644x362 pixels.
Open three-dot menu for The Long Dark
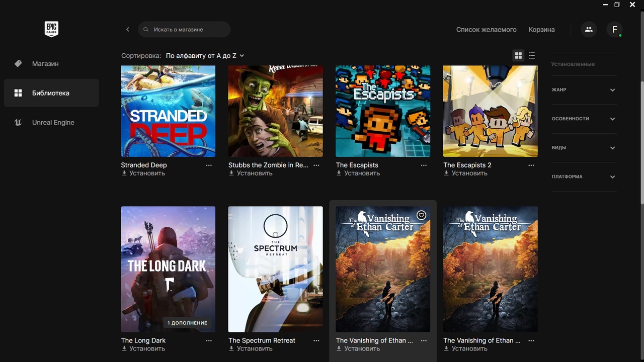(x=209, y=340)
